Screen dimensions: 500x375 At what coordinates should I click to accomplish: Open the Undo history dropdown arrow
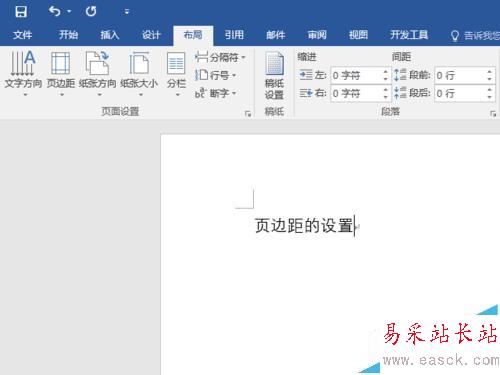coord(69,12)
